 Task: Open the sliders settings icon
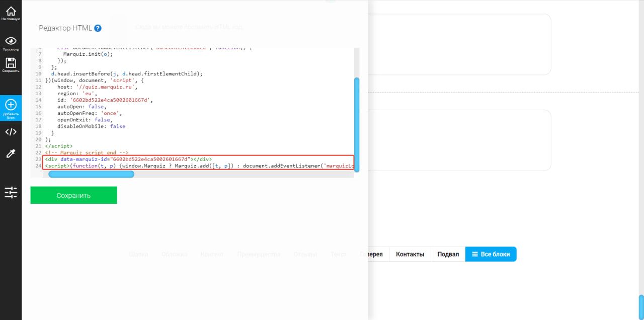coord(11,192)
